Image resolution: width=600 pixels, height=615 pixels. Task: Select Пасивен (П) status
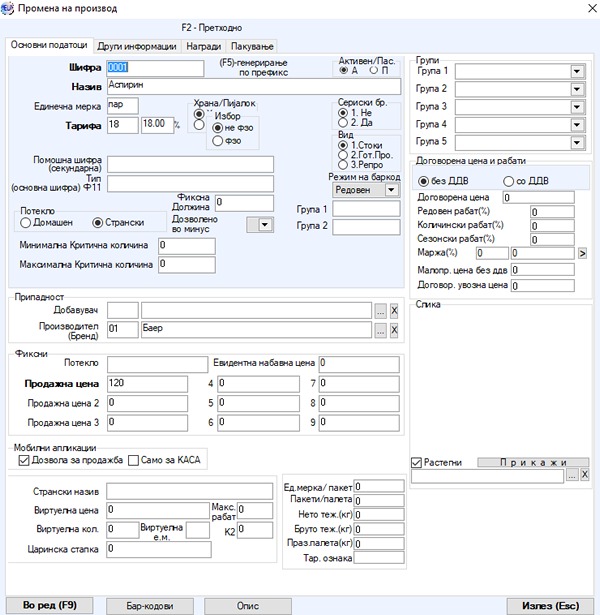374,70
